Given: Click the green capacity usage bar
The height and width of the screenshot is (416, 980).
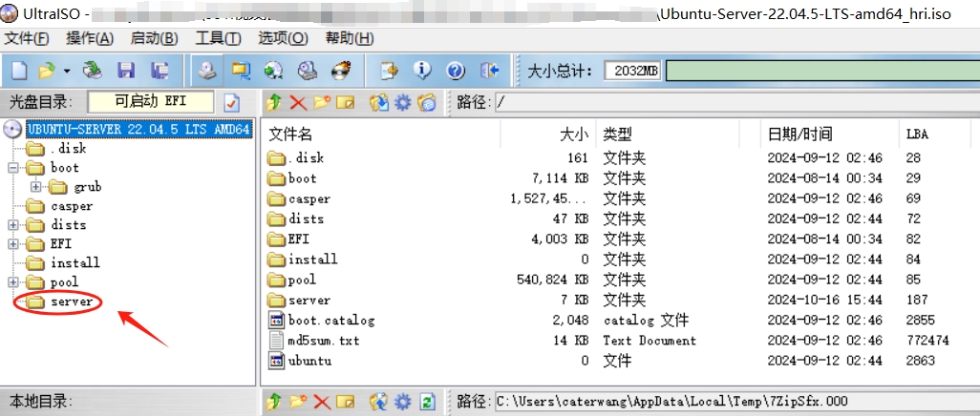Looking at the screenshot, I should 821,71.
